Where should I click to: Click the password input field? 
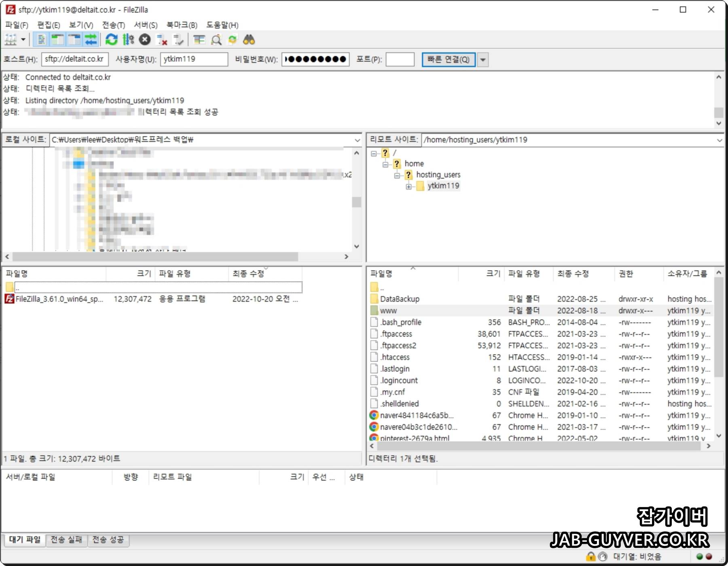(x=315, y=59)
